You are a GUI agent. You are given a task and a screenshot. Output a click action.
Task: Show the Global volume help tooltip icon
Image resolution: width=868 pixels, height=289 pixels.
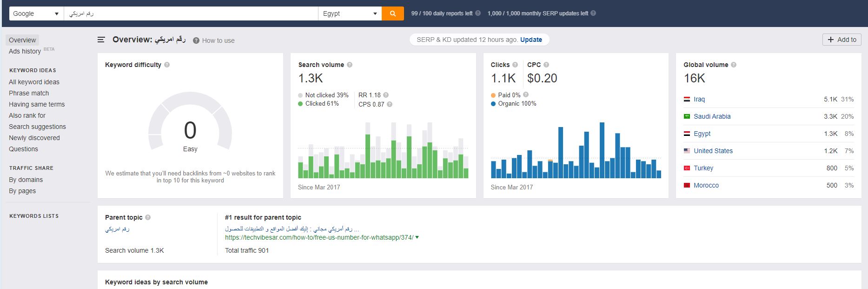pyautogui.click(x=734, y=65)
